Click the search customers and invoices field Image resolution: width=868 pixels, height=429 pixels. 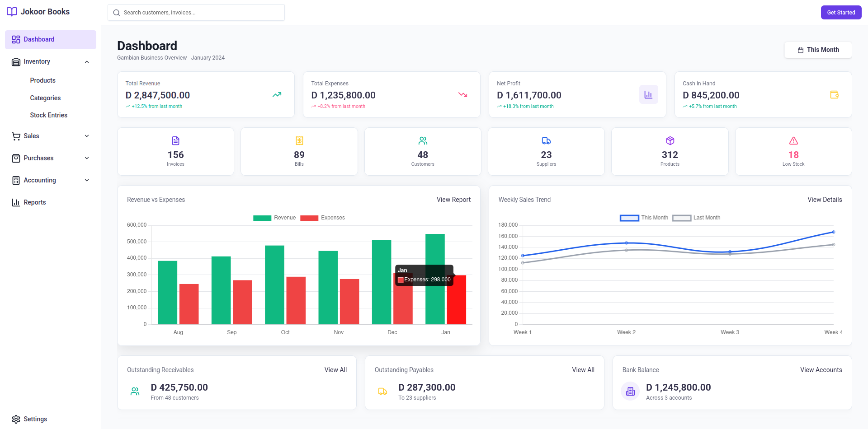click(x=196, y=12)
